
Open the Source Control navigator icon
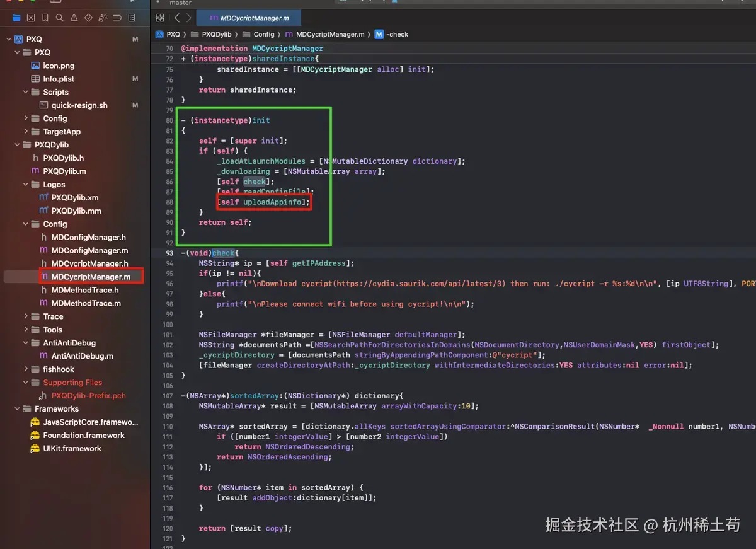point(31,18)
